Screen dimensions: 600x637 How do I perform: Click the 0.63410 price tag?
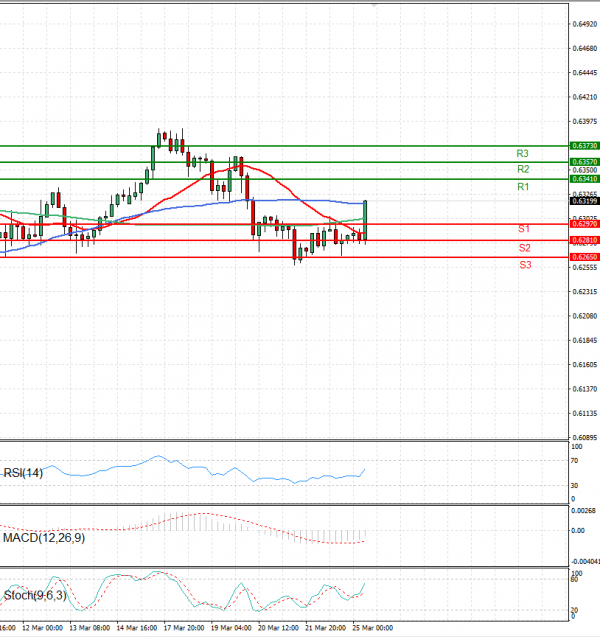585,179
